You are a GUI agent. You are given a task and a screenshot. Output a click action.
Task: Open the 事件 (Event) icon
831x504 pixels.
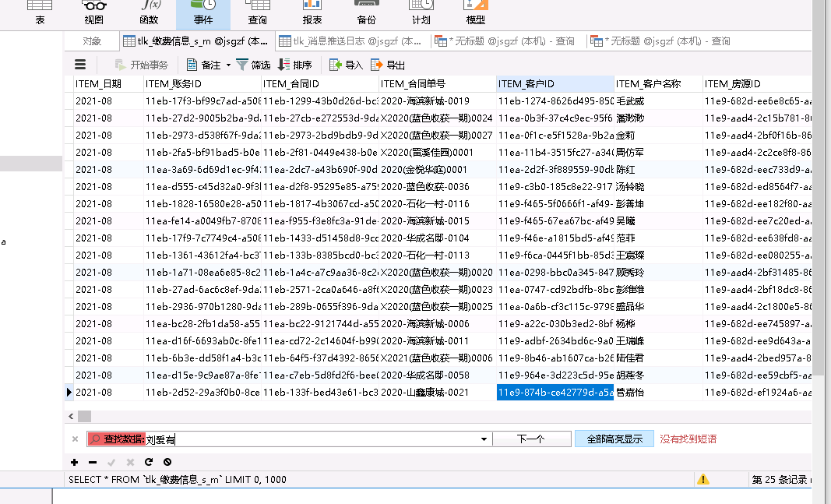coord(203,13)
